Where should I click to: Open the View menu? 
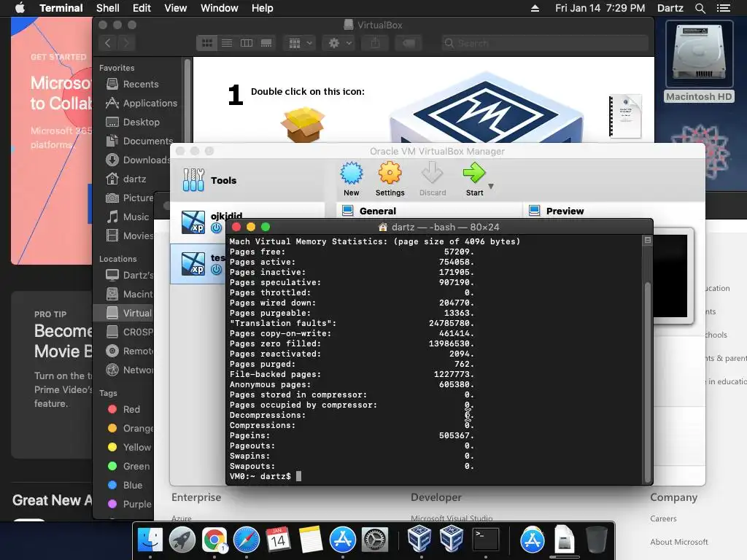tap(175, 8)
